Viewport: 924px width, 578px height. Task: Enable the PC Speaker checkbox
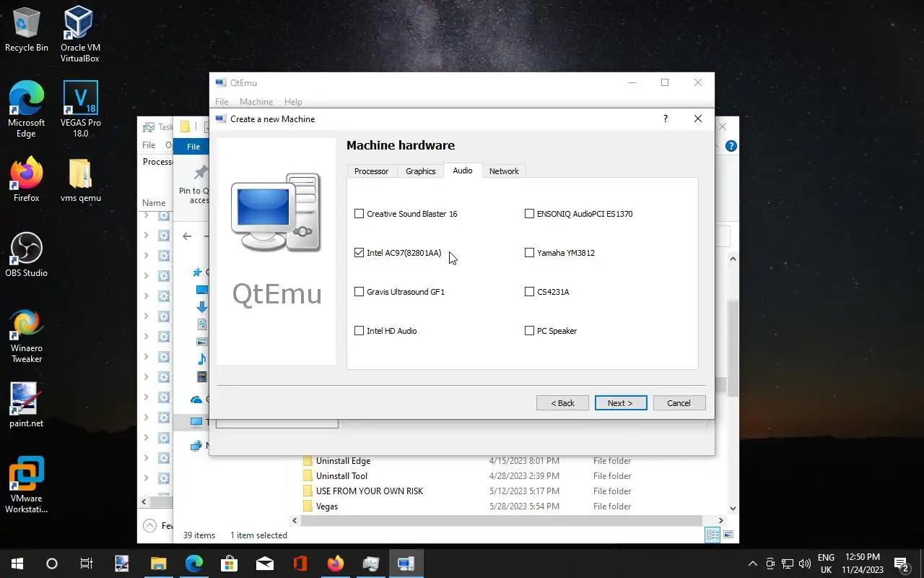[x=529, y=331]
